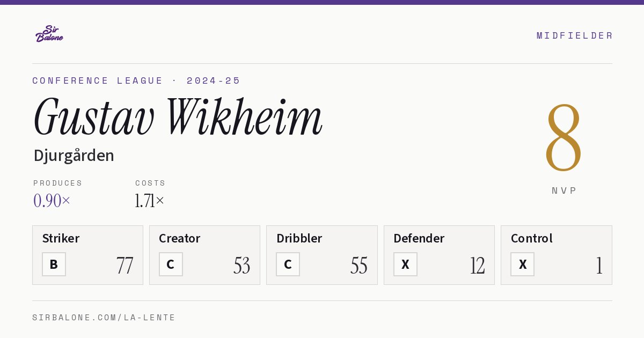Click the Striker score 77

(x=125, y=265)
